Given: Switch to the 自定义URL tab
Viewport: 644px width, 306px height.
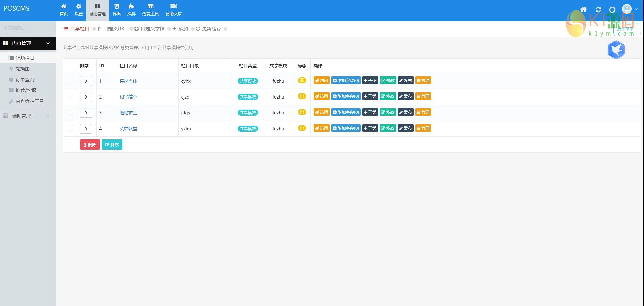Looking at the screenshot, I should (x=115, y=29).
